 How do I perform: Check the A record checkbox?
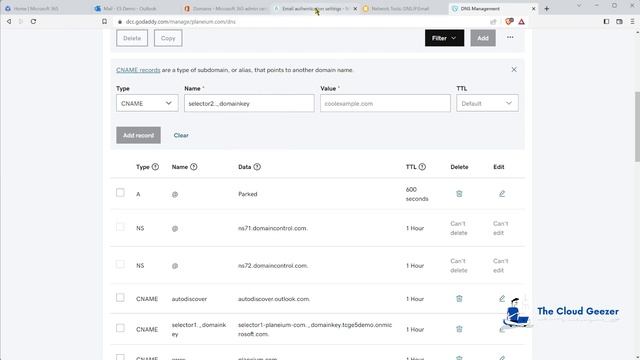coord(120,192)
